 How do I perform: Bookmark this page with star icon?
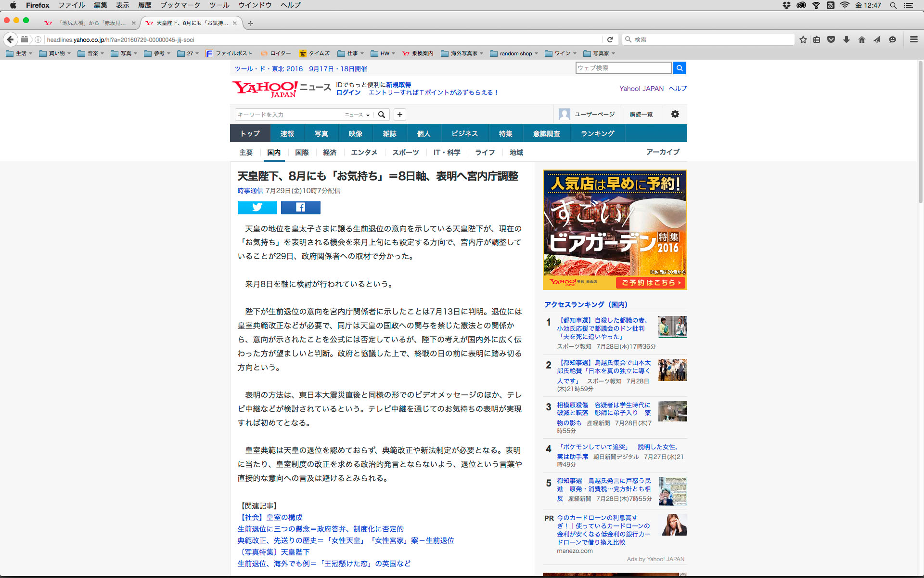pos(803,39)
